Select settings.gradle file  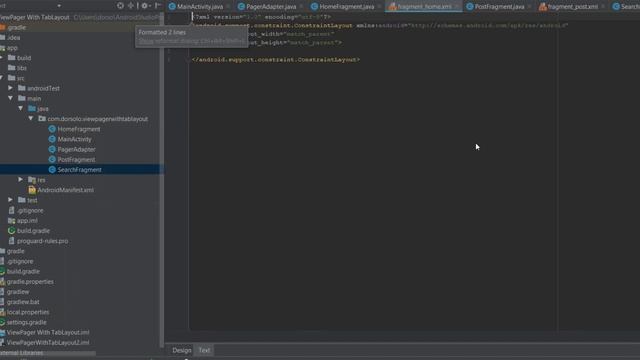[27, 322]
